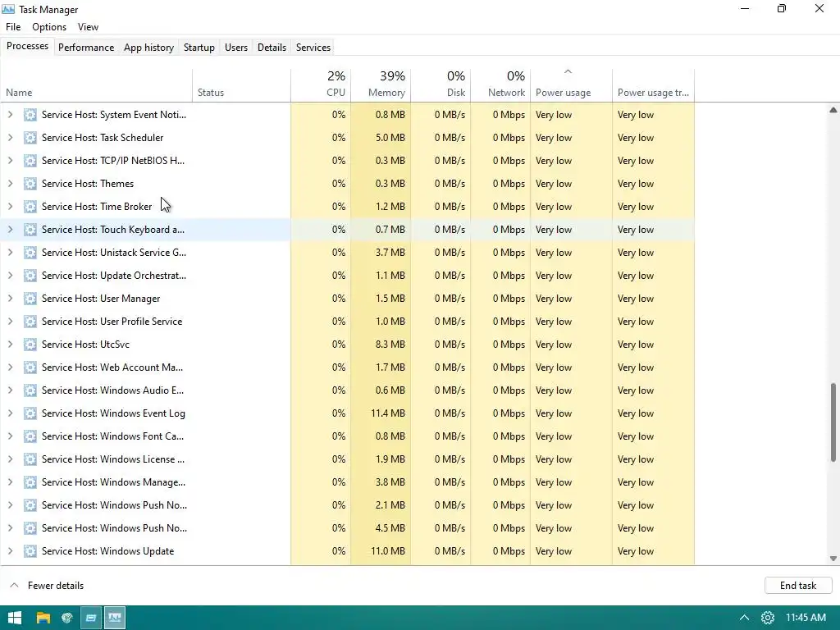This screenshot has width=840, height=630.
Task: Sort by the Power usage trend column
Action: 654,85
